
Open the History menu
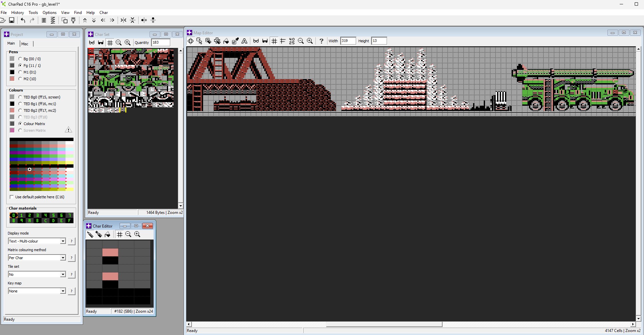pyautogui.click(x=18, y=13)
